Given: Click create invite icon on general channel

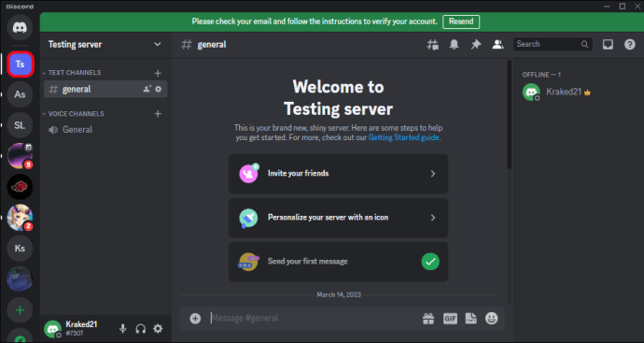Looking at the screenshot, I should click(147, 89).
